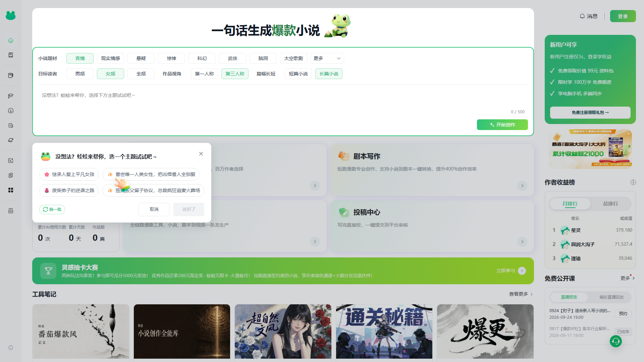Expand the 更多 genre dropdown
This screenshot has height=362, width=644.
pyautogui.click(x=327, y=58)
